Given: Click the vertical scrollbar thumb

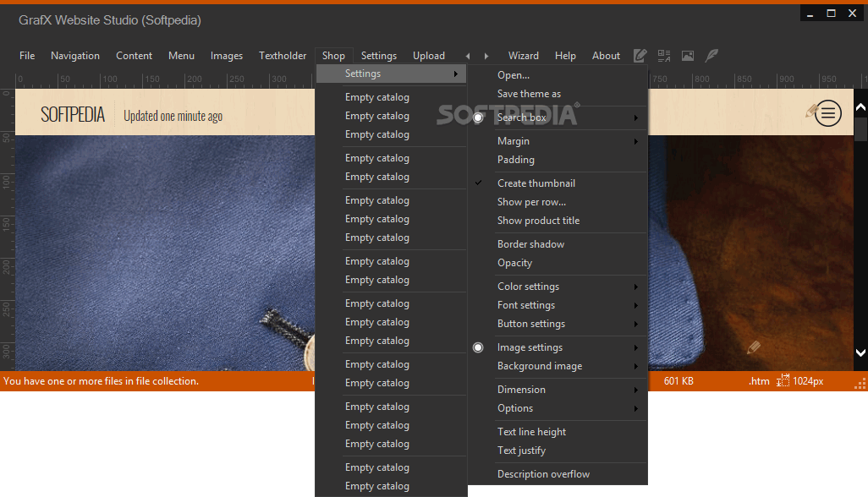Looking at the screenshot, I should 860,129.
